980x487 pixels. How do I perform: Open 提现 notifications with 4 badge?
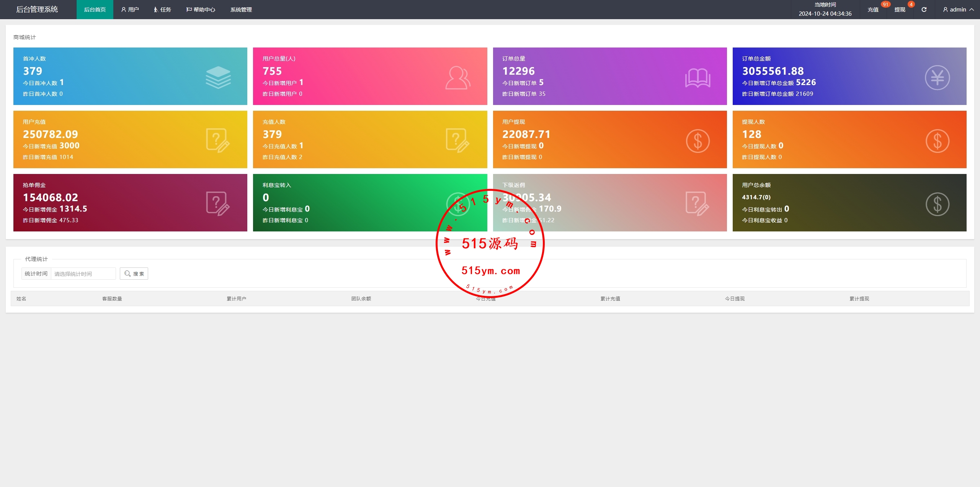[x=900, y=10]
